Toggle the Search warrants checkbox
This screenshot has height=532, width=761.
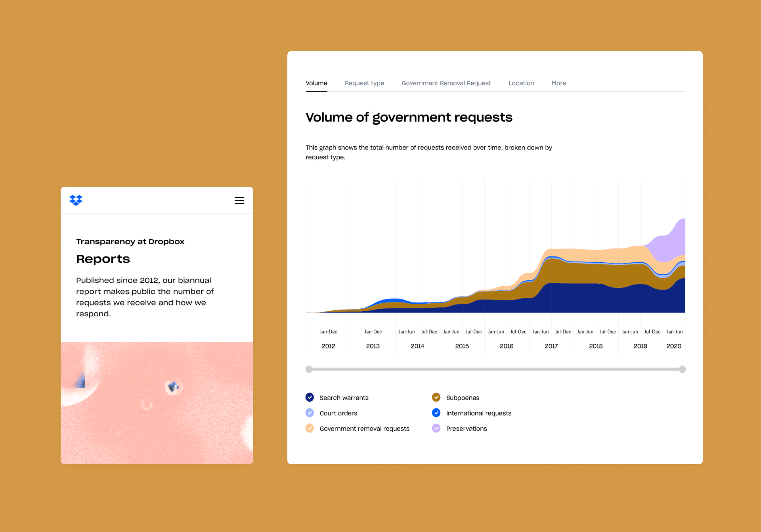(x=310, y=397)
